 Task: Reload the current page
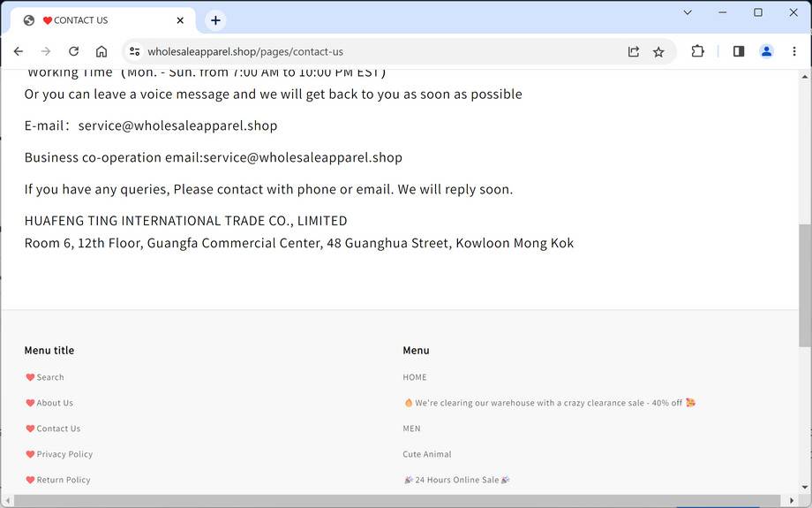tap(73, 51)
